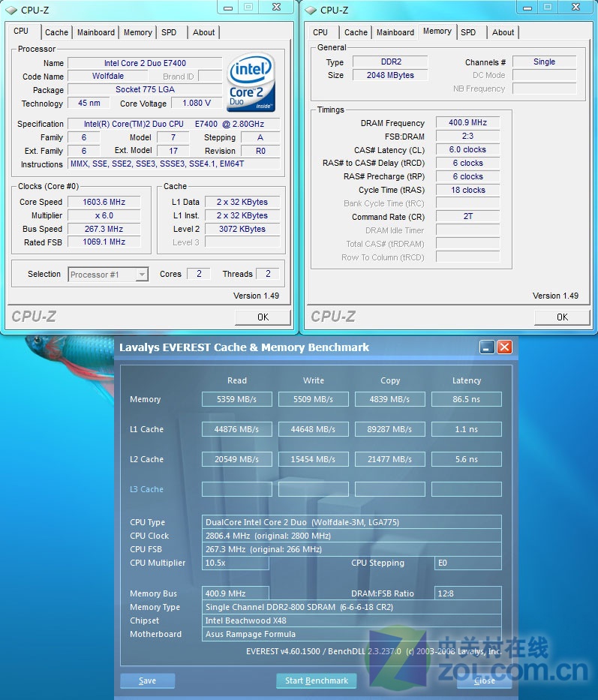The image size is (598, 700).
Task: Click the Memory Copy result 4839 MB/s
Action: (x=390, y=399)
